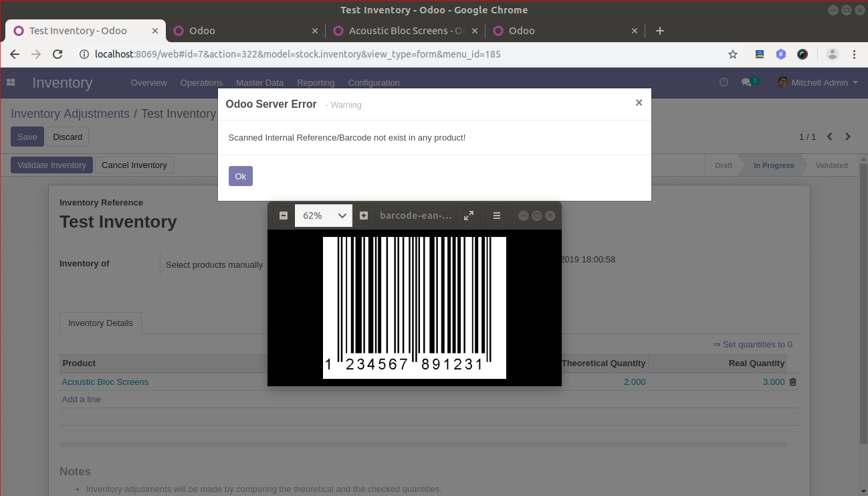Reload the current page

58,54
